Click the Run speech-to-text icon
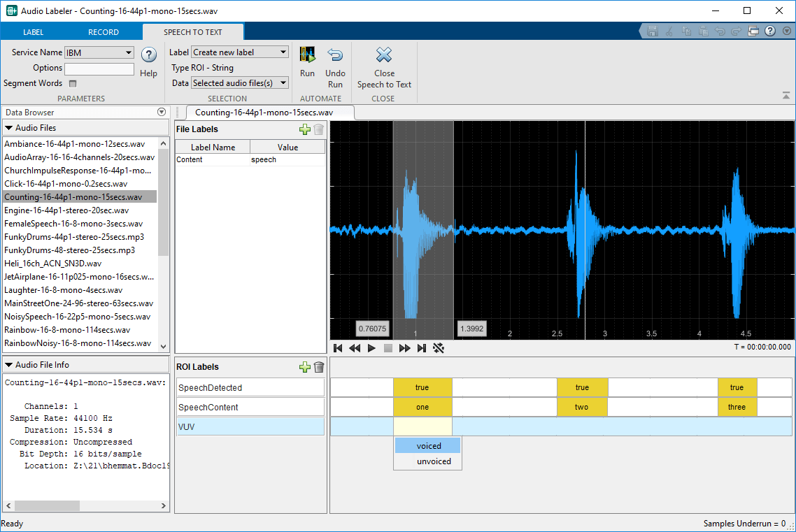This screenshot has width=796, height=532. click(x=307, y=56)
